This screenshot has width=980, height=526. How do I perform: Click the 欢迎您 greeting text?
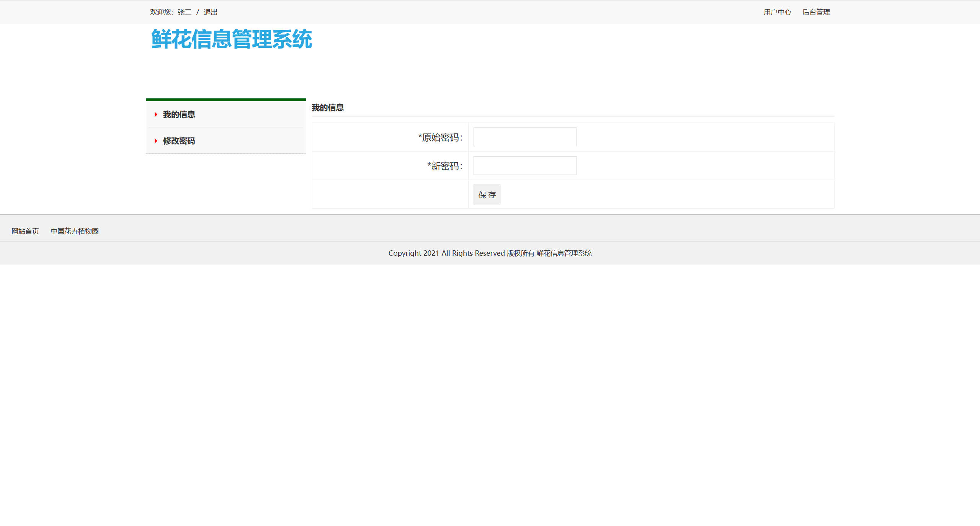coord(161,12)
